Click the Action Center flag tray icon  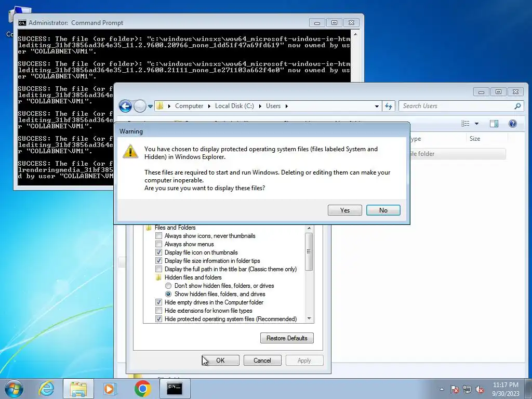click(x=455, y=389)
